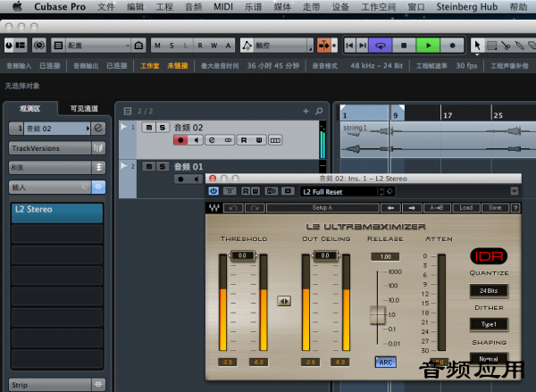Deactivate all solo states with S
The image size is (536, 392).
172,46
